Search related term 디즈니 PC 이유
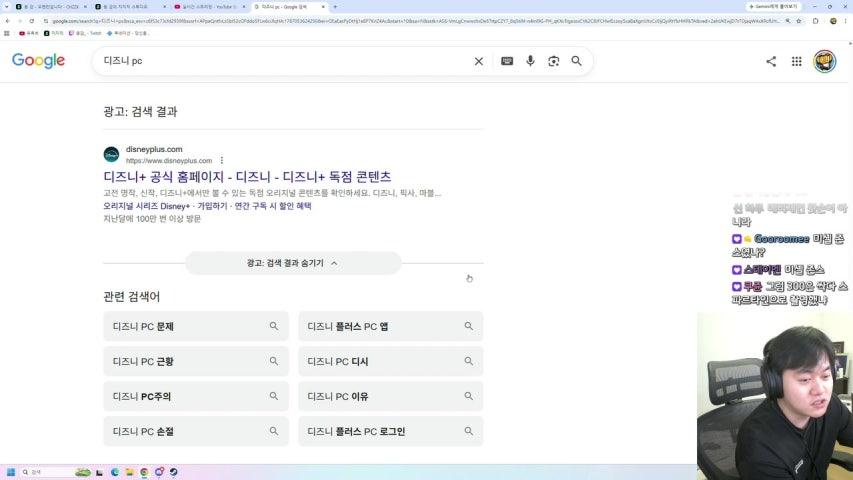Viewport: 853px width, 480px height. 391,396
